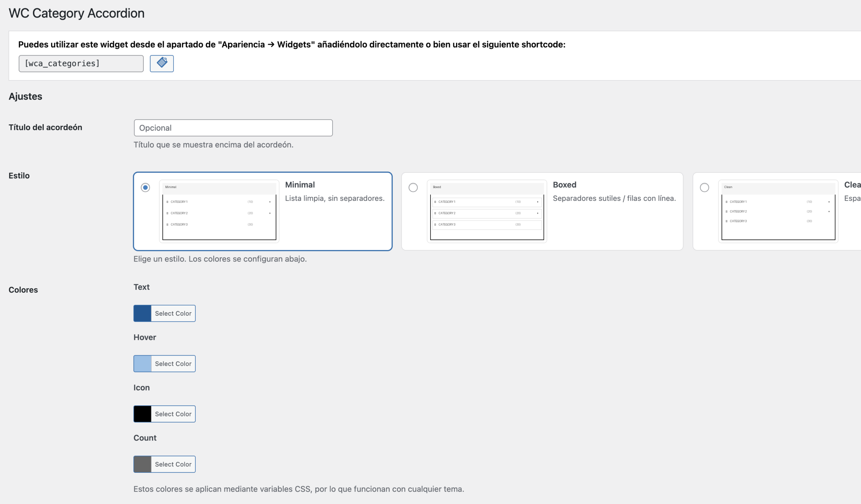Click the dark blue Text color swatch
Image resolution: width=861 pixels, height=504 pixels.
coord(142,313)
